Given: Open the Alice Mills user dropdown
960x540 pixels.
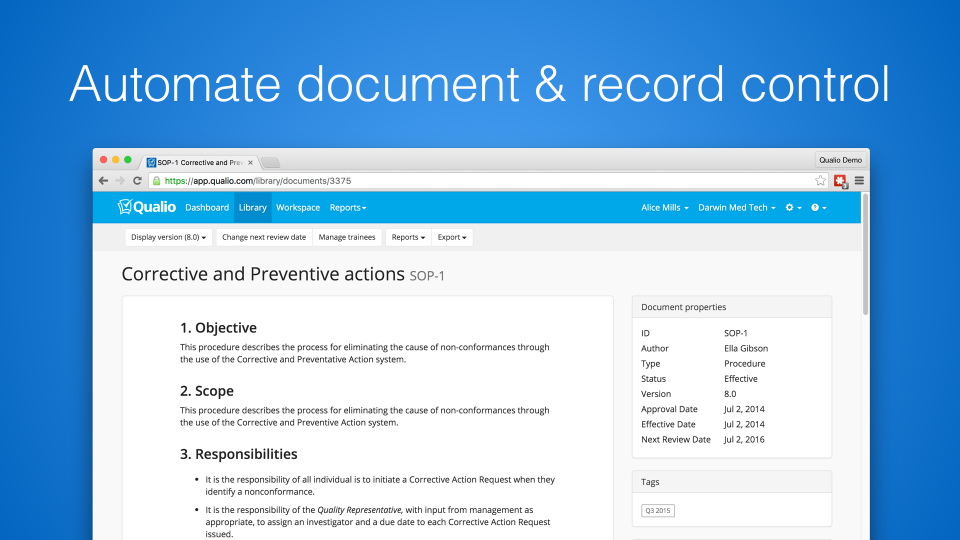Looking at the screenshot, I should tap(664, 208).
